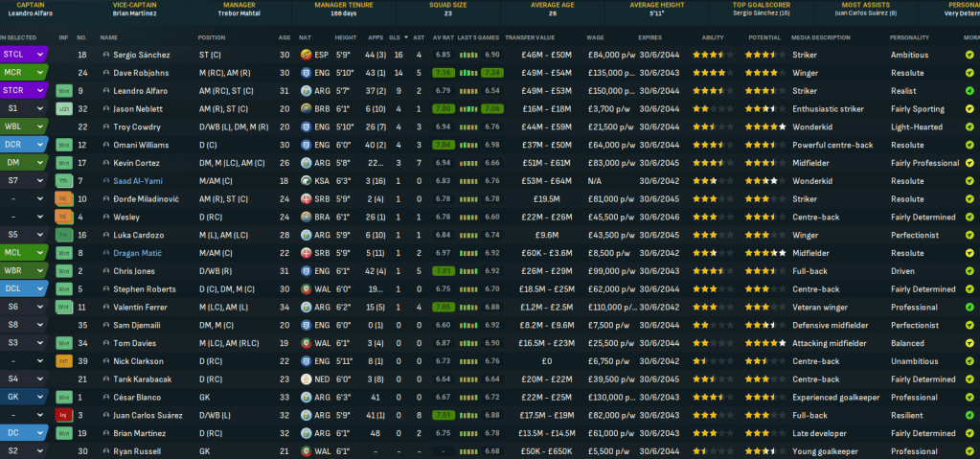Open the DCR position dropdown for Omani Williams

pos(40,145)
